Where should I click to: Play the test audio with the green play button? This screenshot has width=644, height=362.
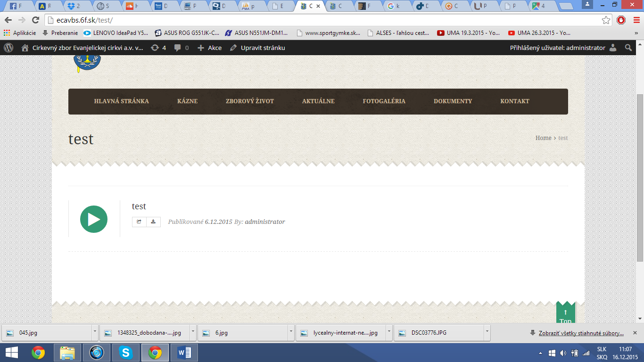[94, 219]
